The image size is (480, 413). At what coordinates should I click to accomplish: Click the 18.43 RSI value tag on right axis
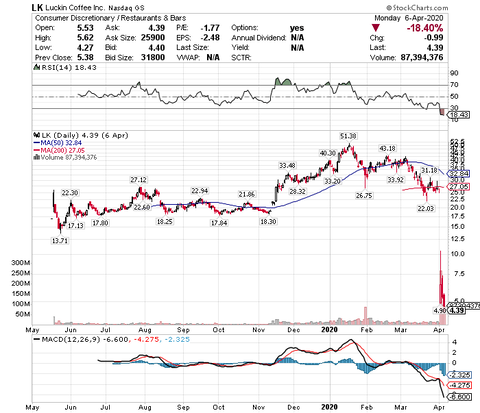[x=459, y=115]
